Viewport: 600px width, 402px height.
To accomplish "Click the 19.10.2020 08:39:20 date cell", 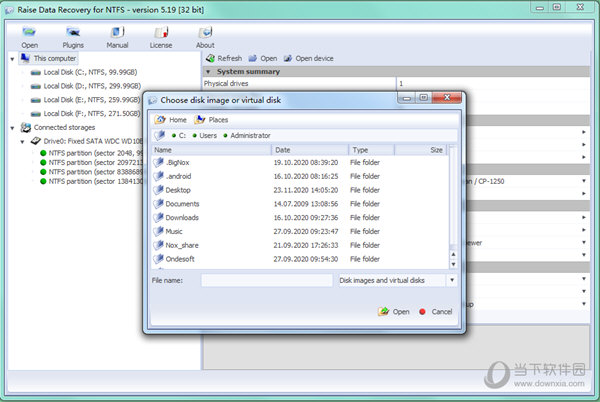I will coord(305,163).
